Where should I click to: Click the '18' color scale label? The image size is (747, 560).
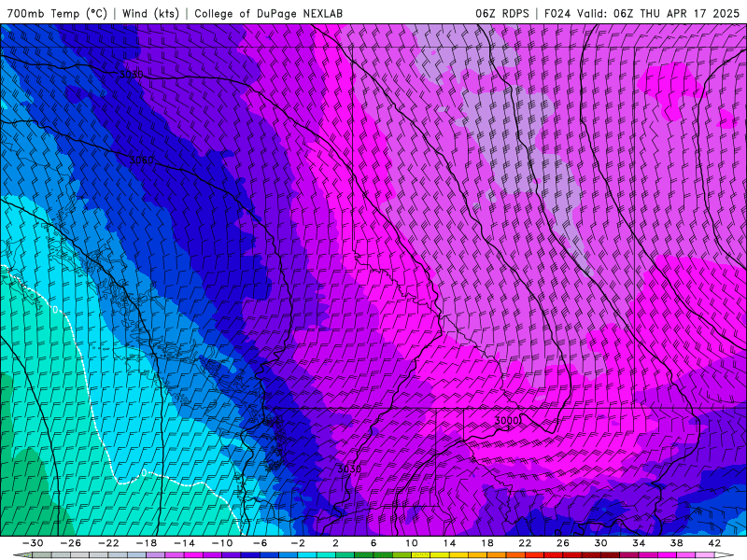tap(486, 543)
